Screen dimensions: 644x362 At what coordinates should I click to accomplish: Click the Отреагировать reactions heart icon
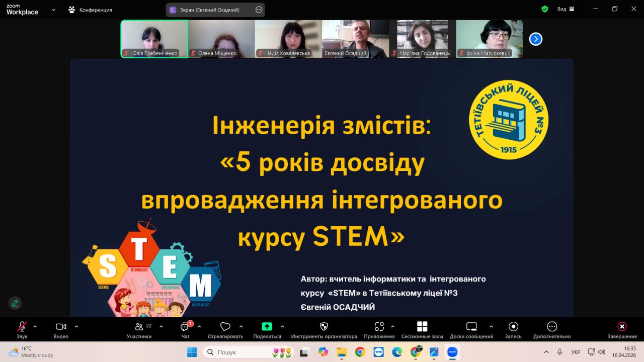pyautogui.click(x=225, y=327)
